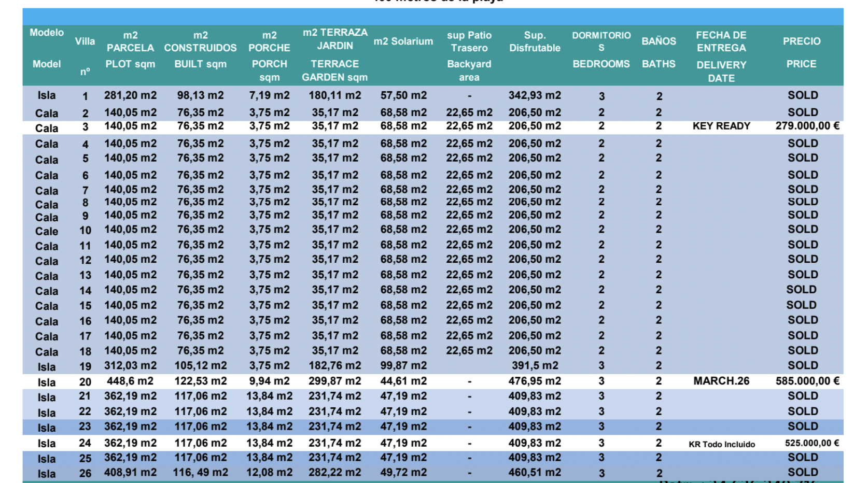
Task: Select built area 122,53 m2
Action: 200,381
